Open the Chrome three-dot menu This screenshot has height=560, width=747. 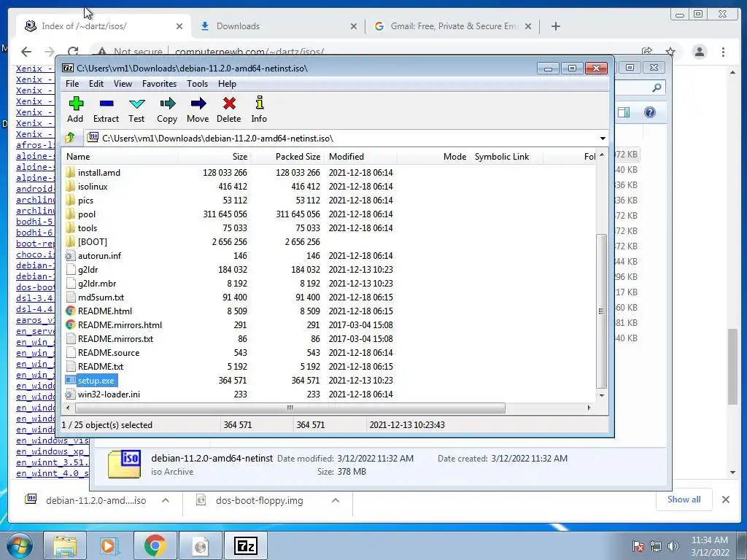723,52
